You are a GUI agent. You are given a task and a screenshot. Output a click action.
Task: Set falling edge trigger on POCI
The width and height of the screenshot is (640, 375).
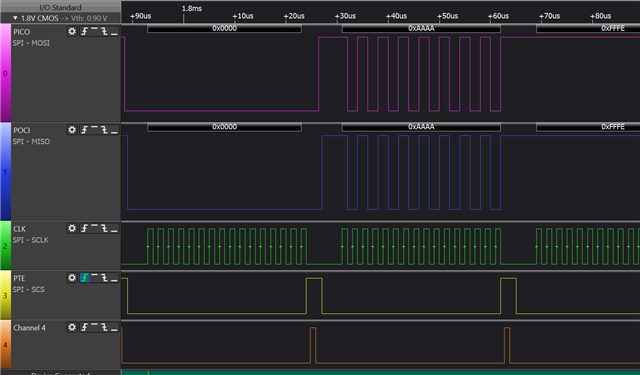(x=104, y=130)
